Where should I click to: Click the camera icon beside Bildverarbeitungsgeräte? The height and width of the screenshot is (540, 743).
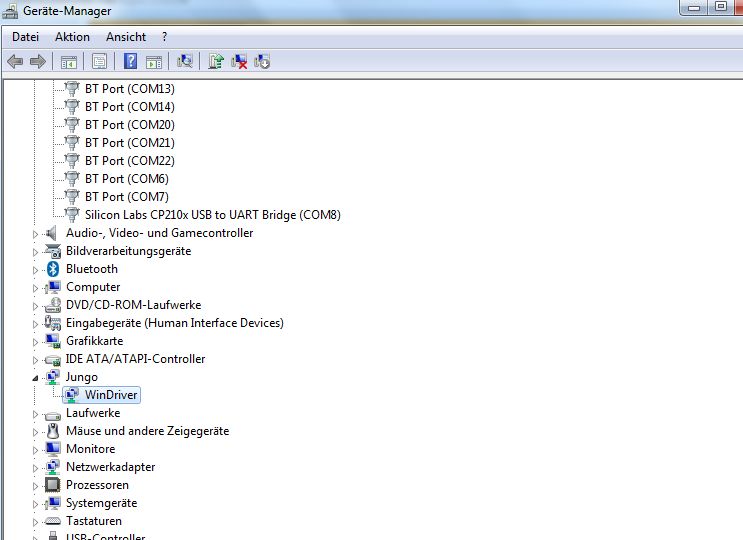(x=53, y=251)
